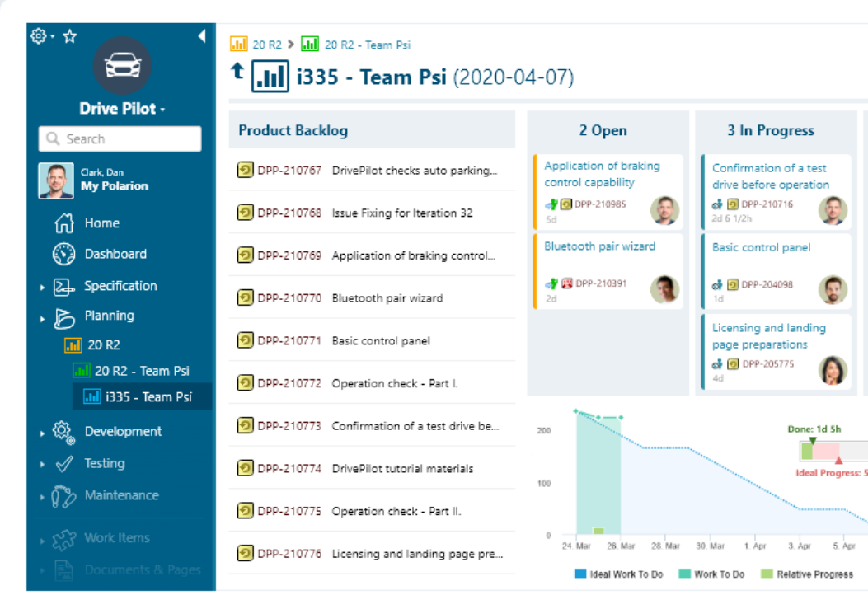Screen dimensions: 868x595
Task: Click Dan Clark's profile photo
Action: pos(55,180)
